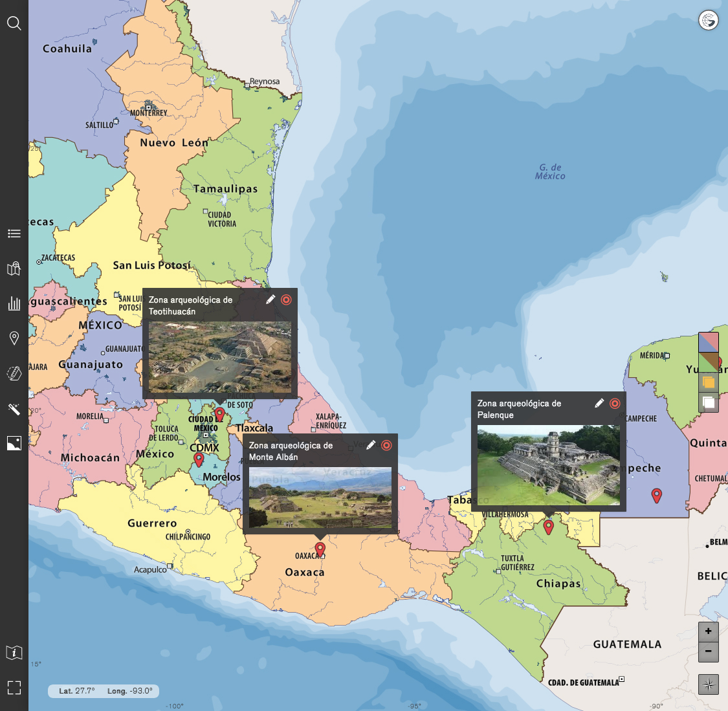Screen dimensions: 728x711
Task: Click the 'Zona arqueológica de Monte Albán' title
Action: pos(291,451)
